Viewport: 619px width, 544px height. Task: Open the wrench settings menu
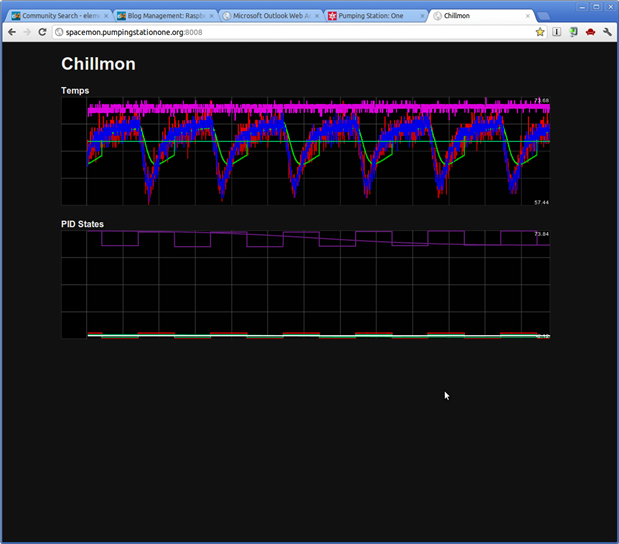(607, 32)
